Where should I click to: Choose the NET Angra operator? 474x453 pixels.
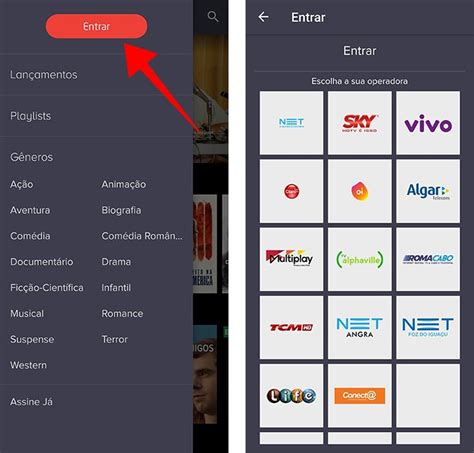(x=360, y=327)
